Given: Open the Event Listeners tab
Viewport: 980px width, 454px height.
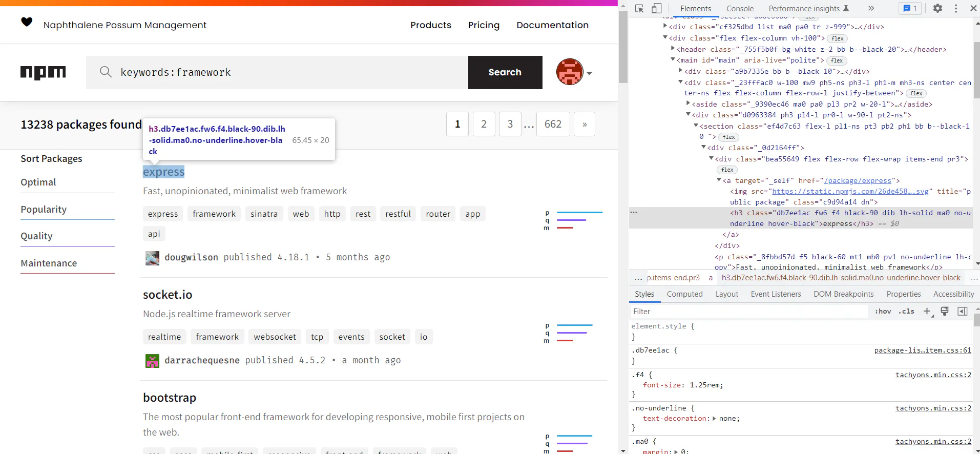Looking at the screenshot, I should (x=776, y=294).
